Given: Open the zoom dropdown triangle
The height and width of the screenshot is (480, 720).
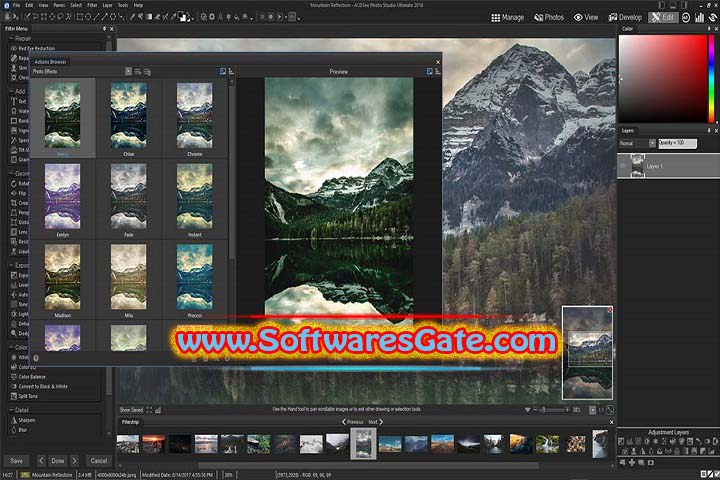Looking at the screenshot, I should (x=528, y=410).
